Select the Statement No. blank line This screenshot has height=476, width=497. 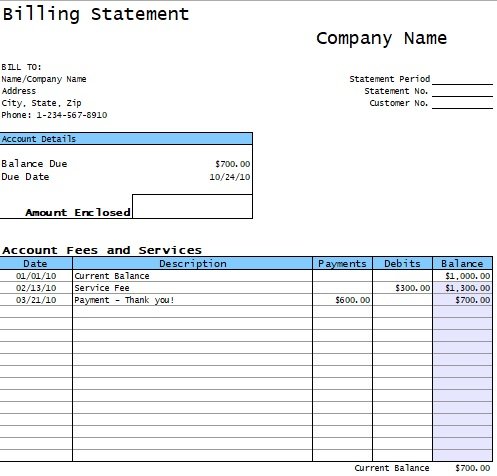462,91
